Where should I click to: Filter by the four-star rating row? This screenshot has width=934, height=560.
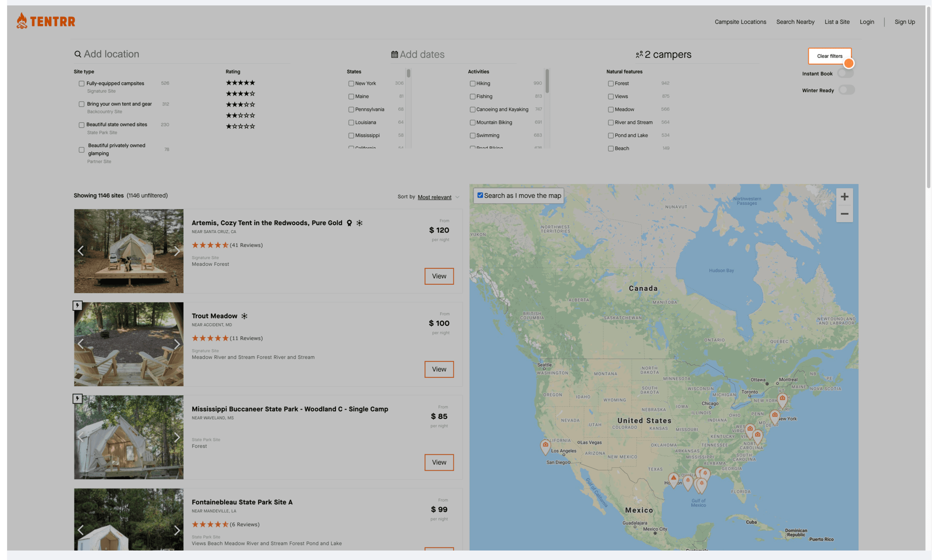click(x=240, y=93)
